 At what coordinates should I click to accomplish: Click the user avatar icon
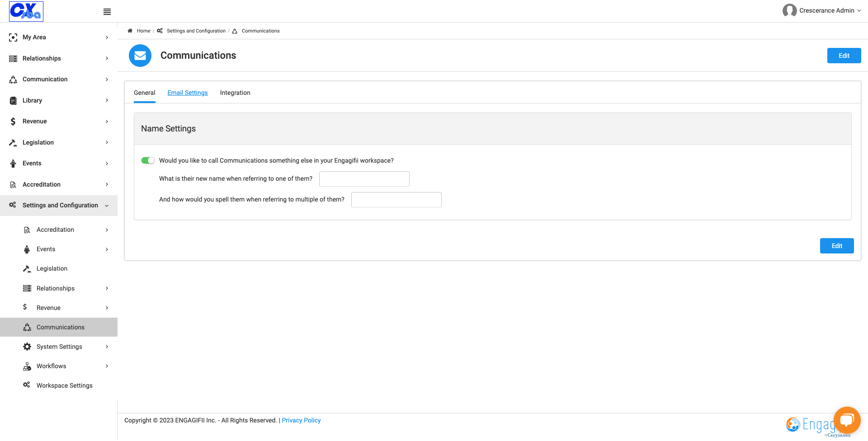tap(789, 10)
